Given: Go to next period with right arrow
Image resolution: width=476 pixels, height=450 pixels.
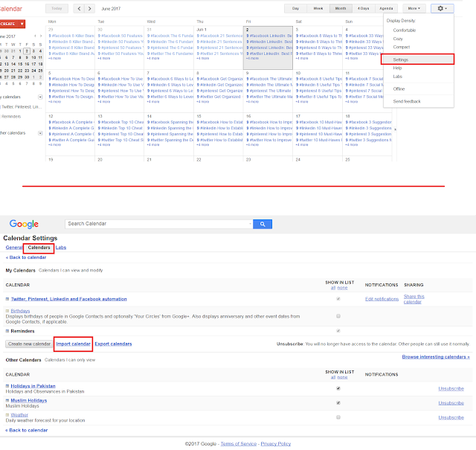Looking at the screenshot, I should click(x=89, y=8).
